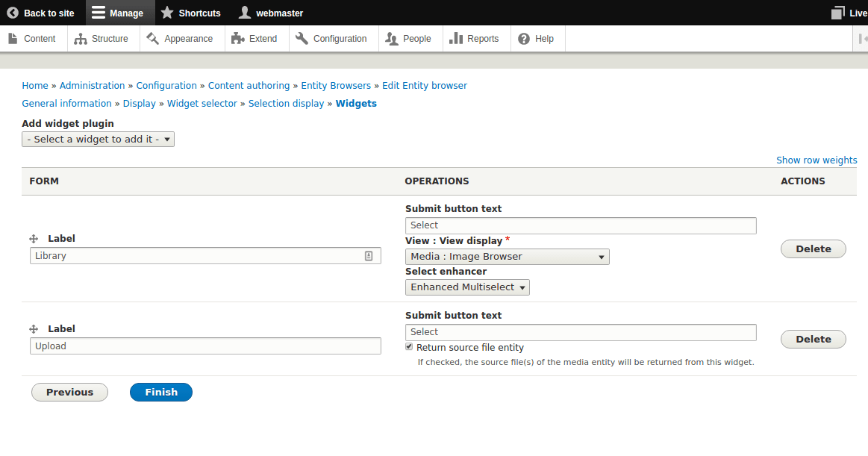Viewport: 868px width, 456px height.
Task: Open the Entity Browsers breadcrumb link
Action: 336,85
